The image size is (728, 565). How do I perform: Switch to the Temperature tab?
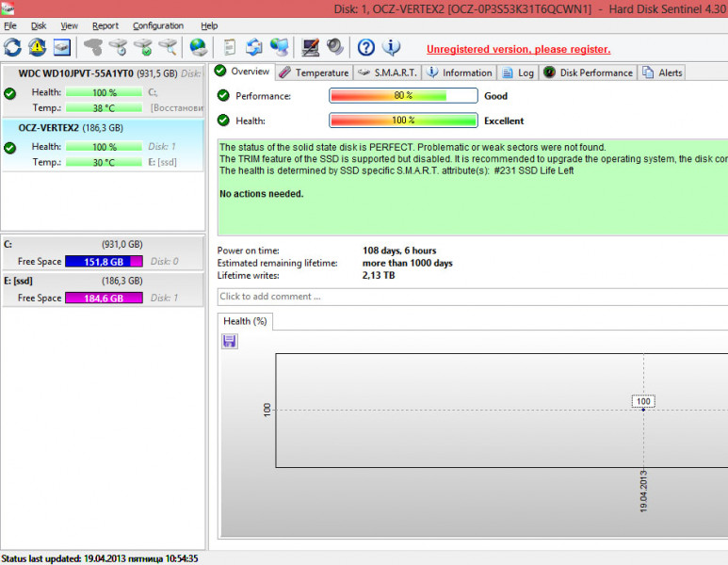tap(315, 73)
